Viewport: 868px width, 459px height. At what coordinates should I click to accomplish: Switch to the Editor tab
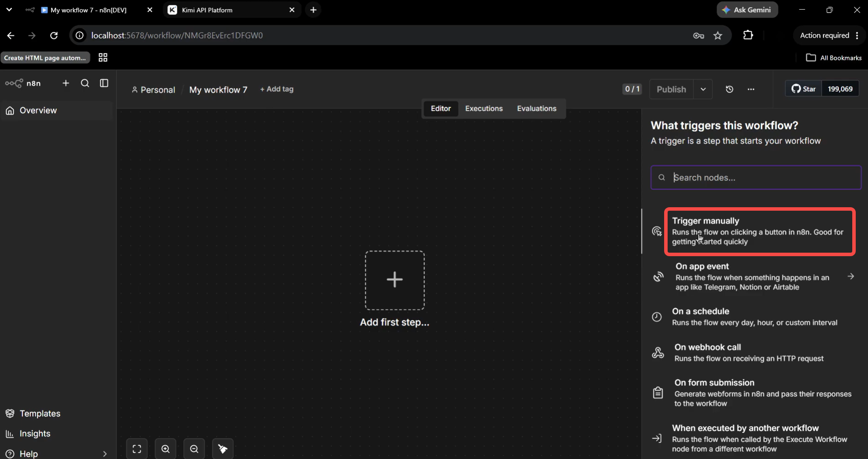click(441, 108)
